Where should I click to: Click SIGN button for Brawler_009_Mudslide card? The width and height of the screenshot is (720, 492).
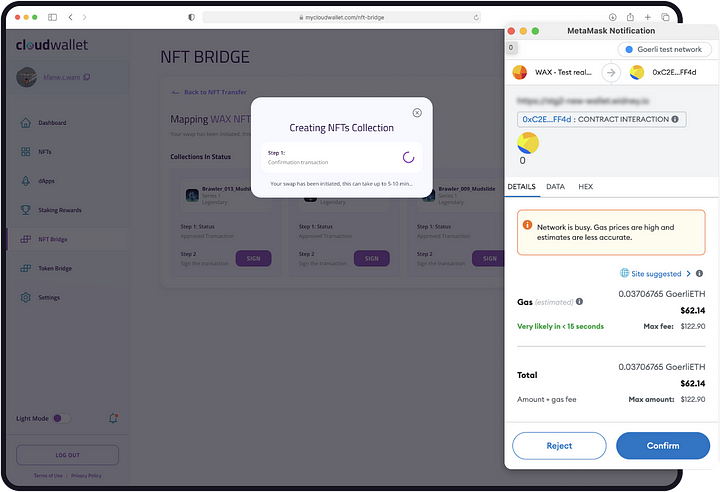(489, 258)
